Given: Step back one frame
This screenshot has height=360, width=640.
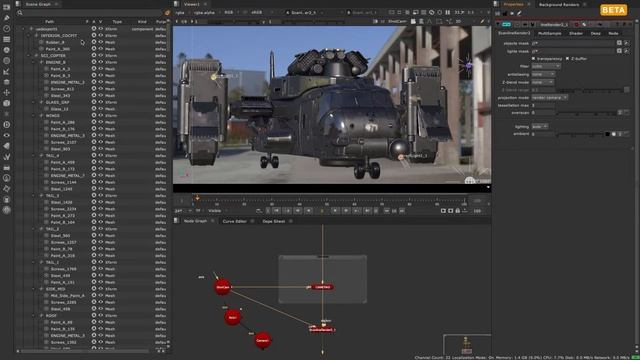Looking at the screenshot, I should point(298,211).
